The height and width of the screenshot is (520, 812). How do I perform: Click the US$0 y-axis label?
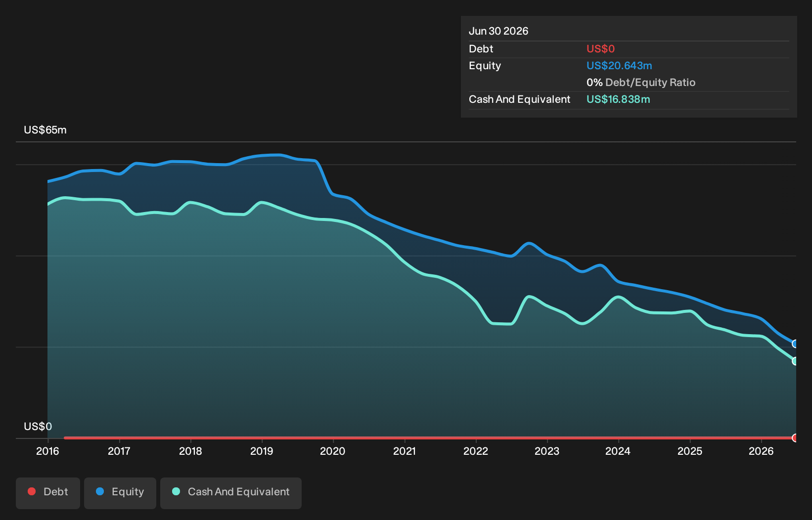[38, 427]
